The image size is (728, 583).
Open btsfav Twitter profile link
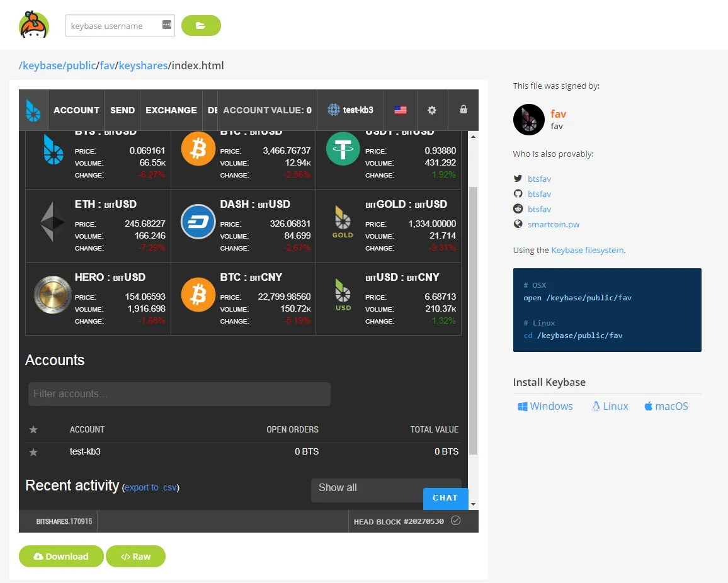point(539,179)
